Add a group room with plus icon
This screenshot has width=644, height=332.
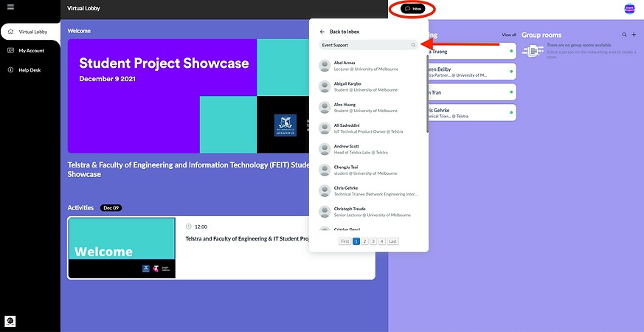coord(634,35)
